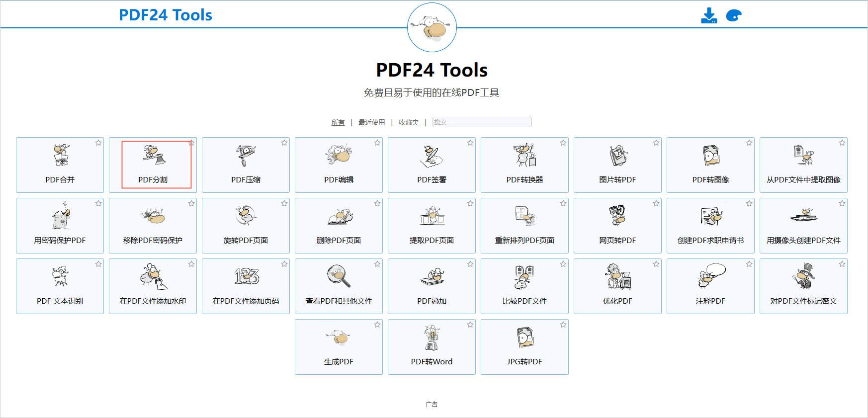Open the PDF转Word tool icon
Screen dimensions: 868x418
pyautogui.click(x=431, y=337)
